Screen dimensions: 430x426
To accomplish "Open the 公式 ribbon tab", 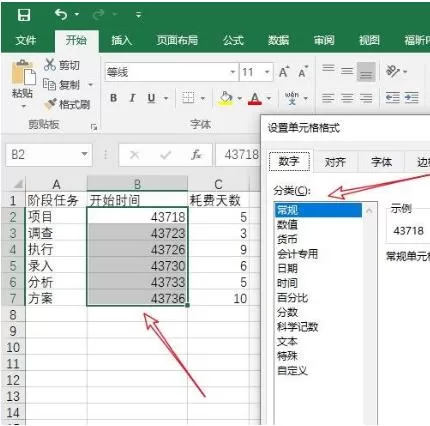I will coord(233,40).
